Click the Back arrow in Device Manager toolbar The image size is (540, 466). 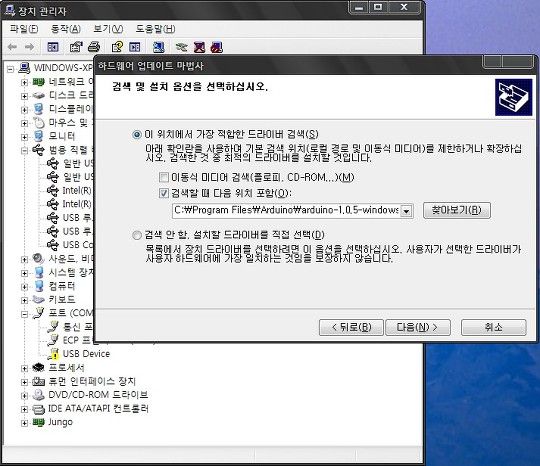tap(12, 47)
